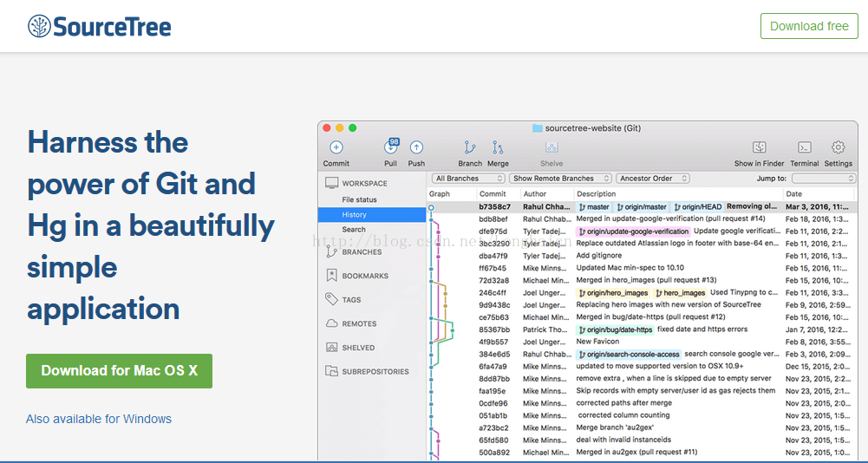868x463 pixels.
Task: Click the Merge toolbar icon
Action: pyautogui.click(x=498, y=147)
